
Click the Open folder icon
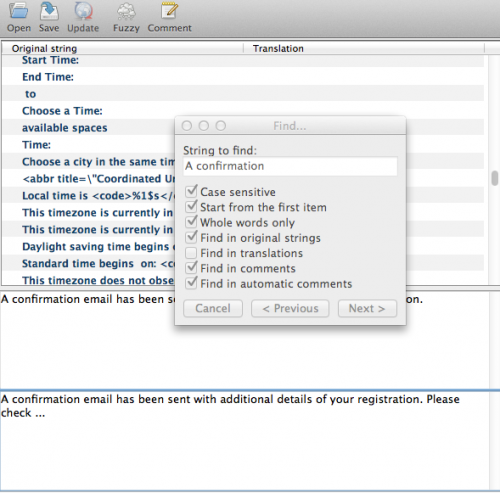(19, 11)
